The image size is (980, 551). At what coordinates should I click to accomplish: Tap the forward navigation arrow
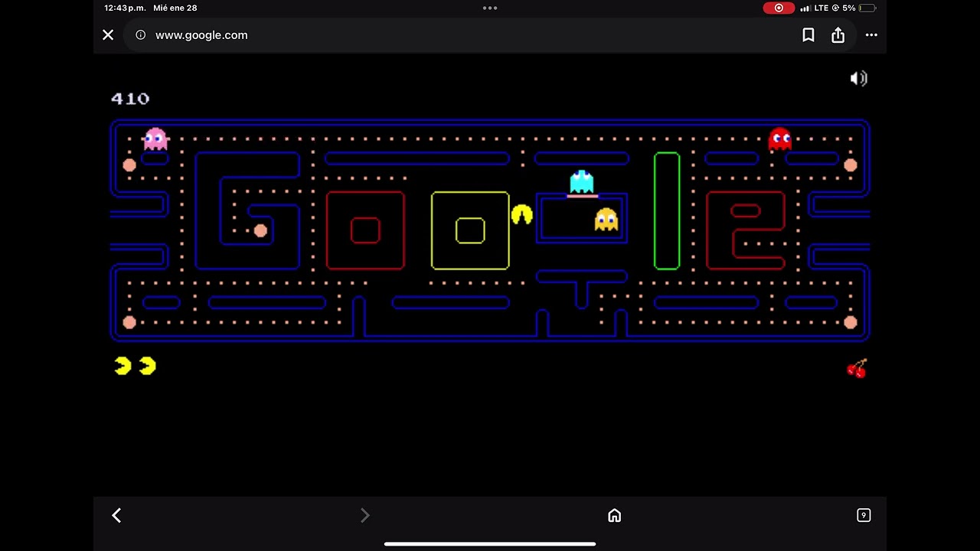coord(365,516)
